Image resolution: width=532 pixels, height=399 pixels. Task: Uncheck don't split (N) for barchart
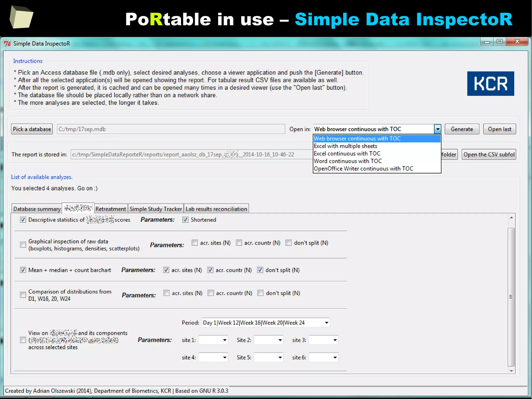point(260,270)
